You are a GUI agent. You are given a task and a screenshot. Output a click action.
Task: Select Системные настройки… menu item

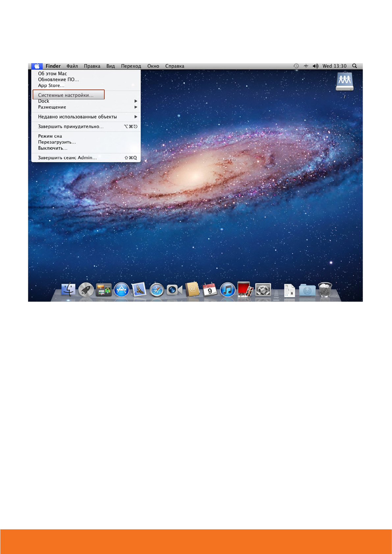click(66, 95)
